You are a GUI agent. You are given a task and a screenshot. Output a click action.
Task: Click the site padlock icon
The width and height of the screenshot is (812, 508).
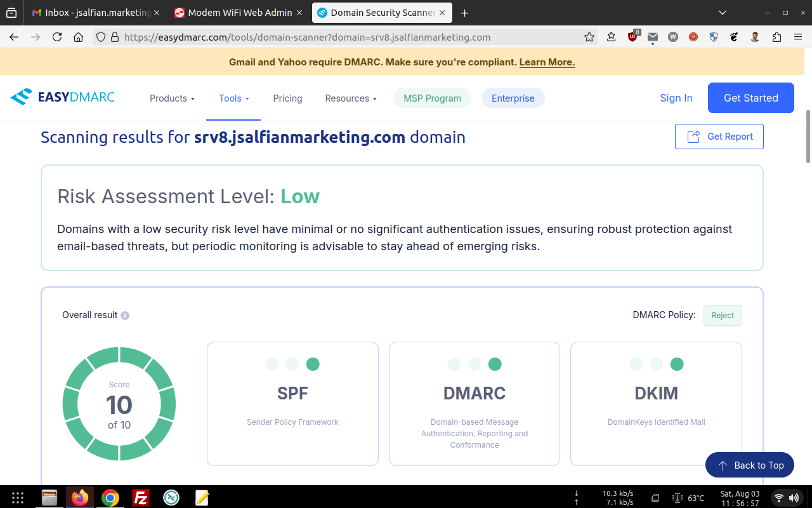pos(115,37)
